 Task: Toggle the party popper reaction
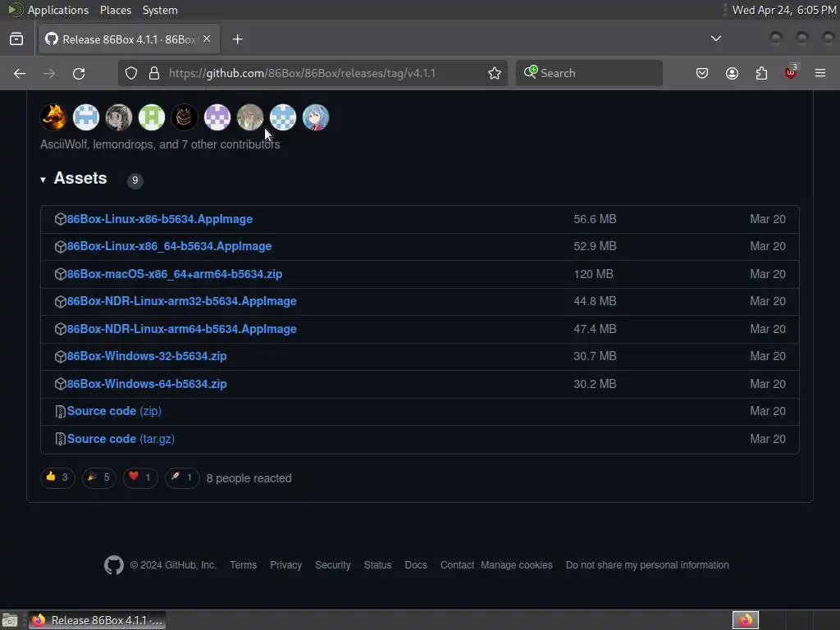99,477
